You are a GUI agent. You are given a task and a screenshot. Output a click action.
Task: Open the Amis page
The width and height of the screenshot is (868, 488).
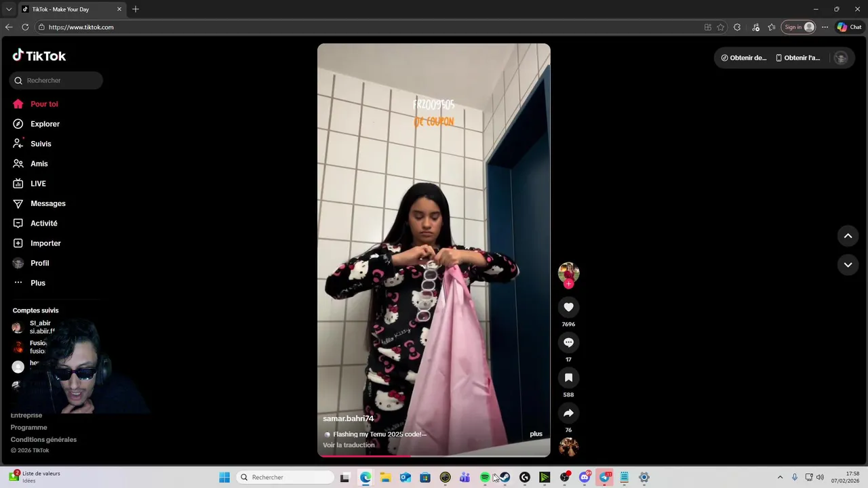pos(31,163)
